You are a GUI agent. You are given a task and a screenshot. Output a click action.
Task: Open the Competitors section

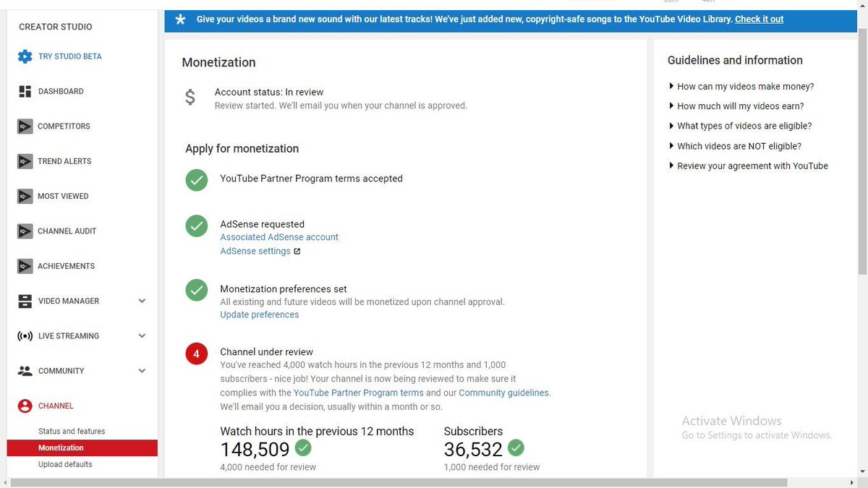tap(64, 127)
